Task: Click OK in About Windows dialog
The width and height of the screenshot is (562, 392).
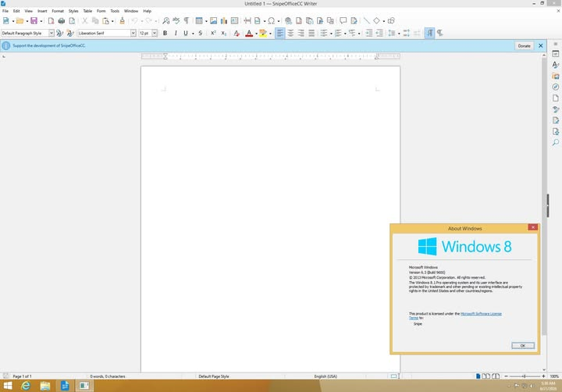Action: (523, 345)
